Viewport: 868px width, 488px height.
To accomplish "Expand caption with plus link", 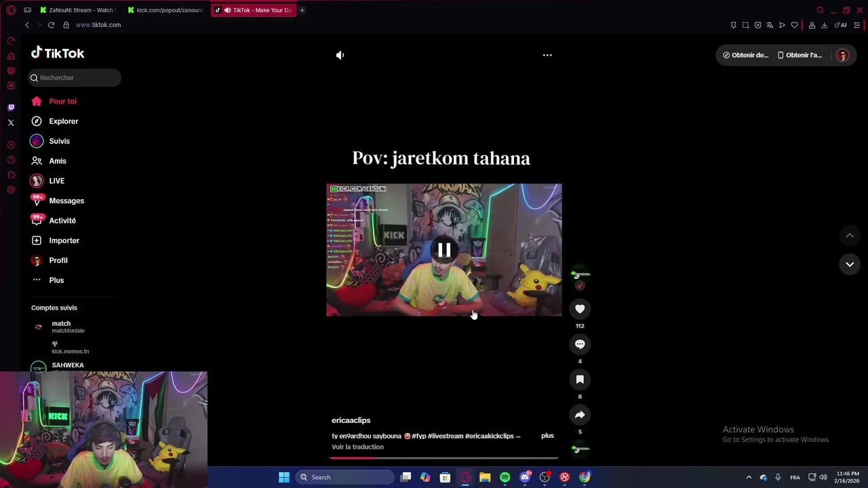I will click(x=547, y=436).
